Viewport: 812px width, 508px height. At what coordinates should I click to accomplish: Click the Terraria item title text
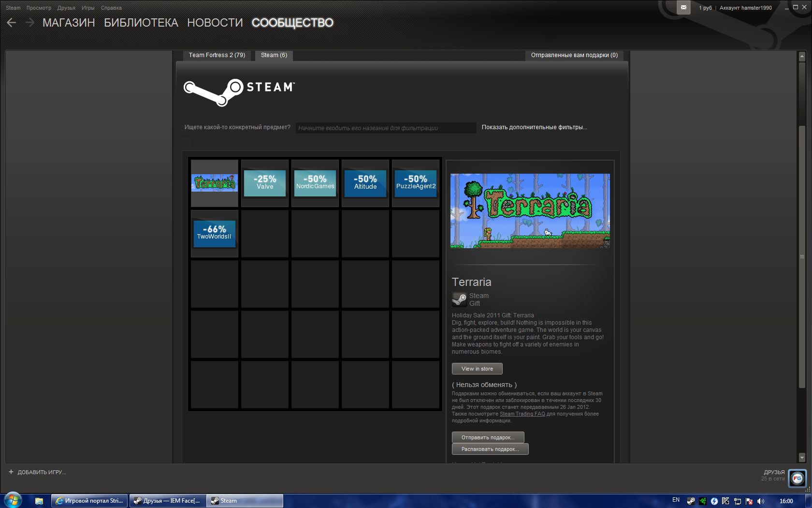click(x=471, y=282)
